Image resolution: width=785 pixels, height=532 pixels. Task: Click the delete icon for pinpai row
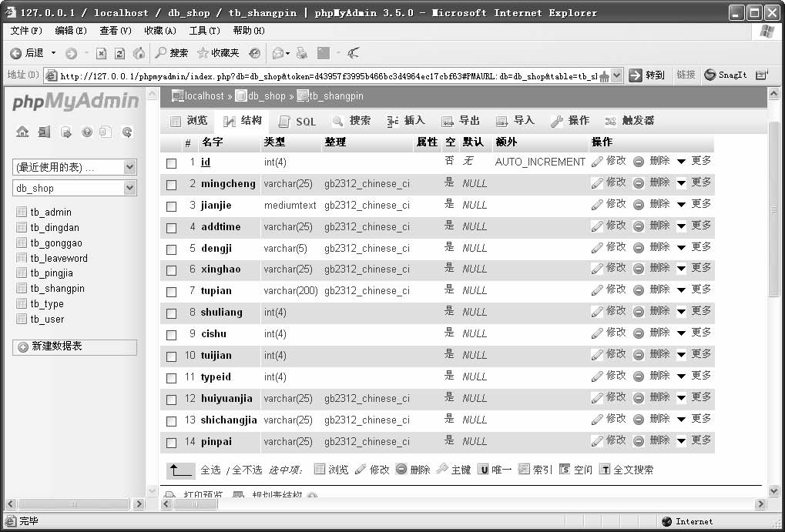coord(639,441)
